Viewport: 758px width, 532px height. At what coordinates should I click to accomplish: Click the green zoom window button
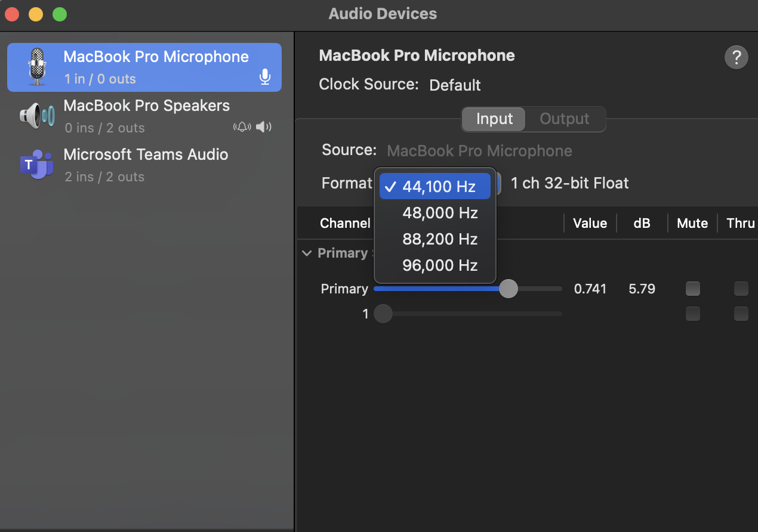(x=60, y=14)
